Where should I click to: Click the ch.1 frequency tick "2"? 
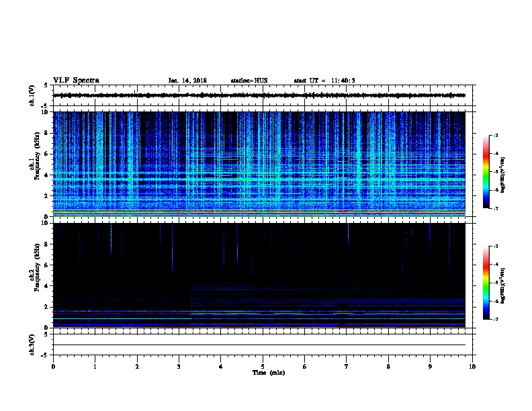[x=47, y=196]
